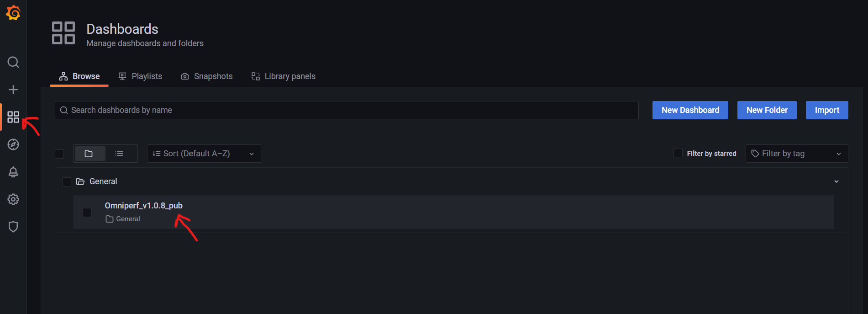Click the plus Create icon
The width and height of the screenshot is (868, 314).
pos(13,90)
